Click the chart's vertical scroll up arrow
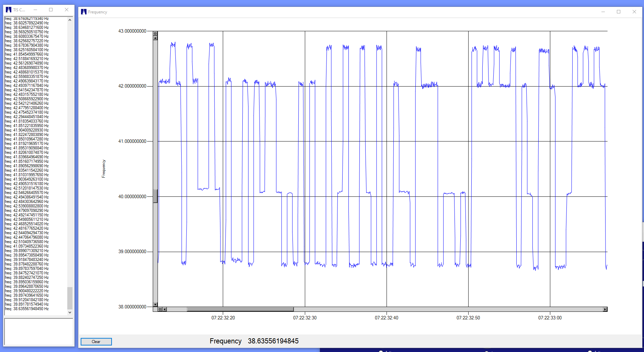644x352 pixels. click(x=155, y=38)
